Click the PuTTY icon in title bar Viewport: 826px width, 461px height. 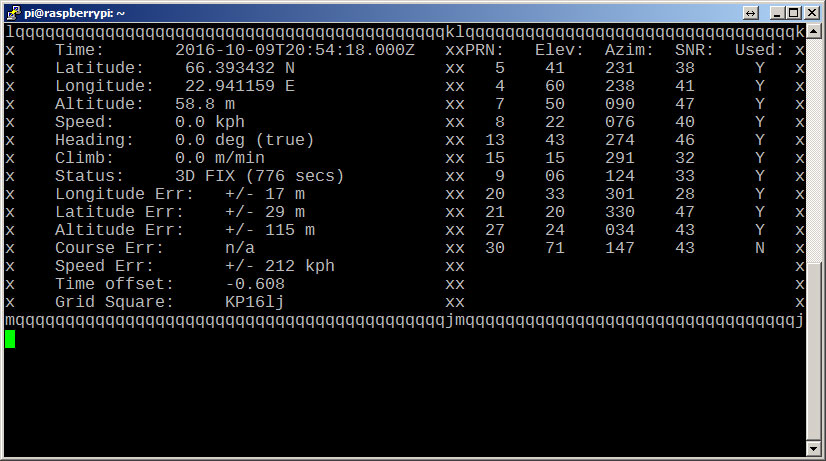click(14, 13)
